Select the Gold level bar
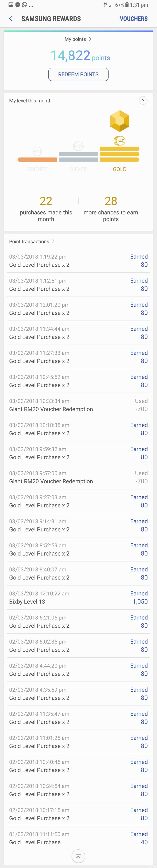157x868 pixels. (119, 154)
